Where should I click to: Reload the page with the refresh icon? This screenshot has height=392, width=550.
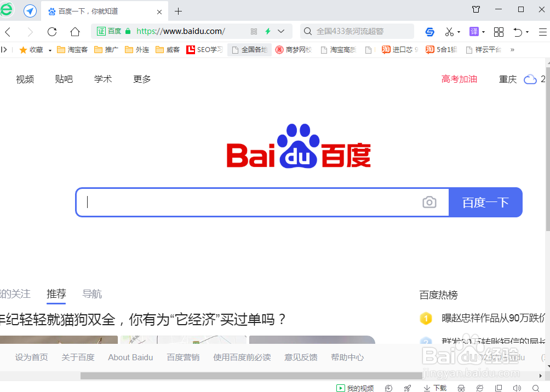coord(52,32)
